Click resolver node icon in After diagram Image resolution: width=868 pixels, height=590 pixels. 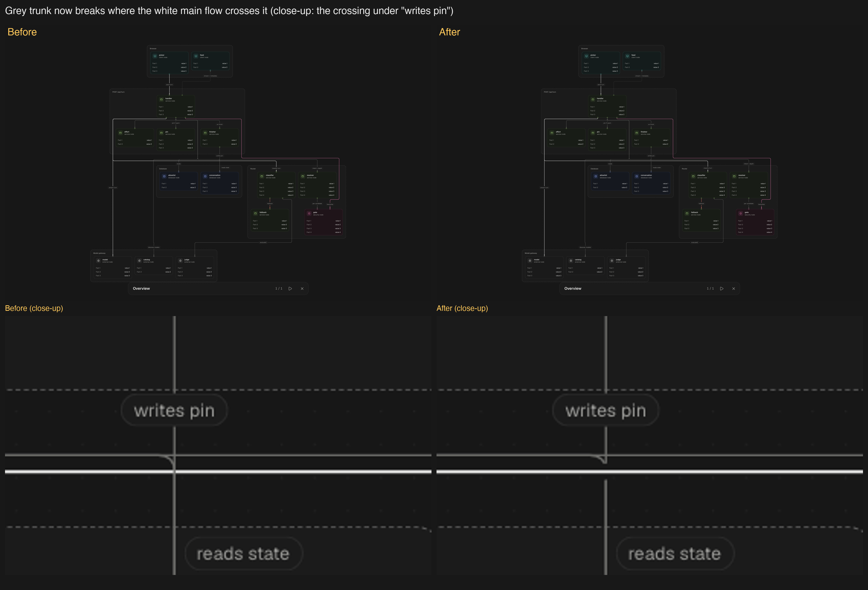tap(734, 176)
